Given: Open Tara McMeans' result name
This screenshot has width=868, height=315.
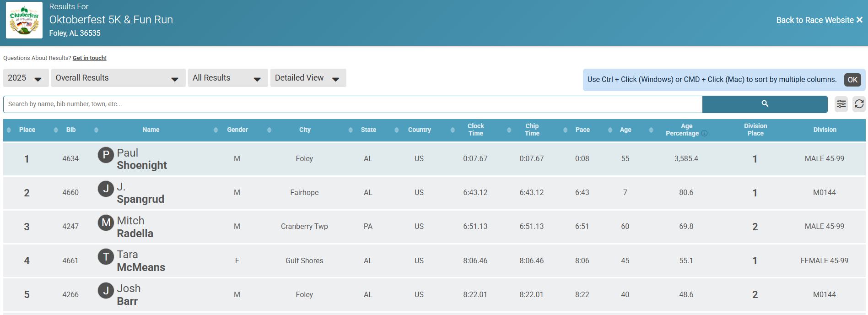Looking at the screenshot, I should click(141, 261).
